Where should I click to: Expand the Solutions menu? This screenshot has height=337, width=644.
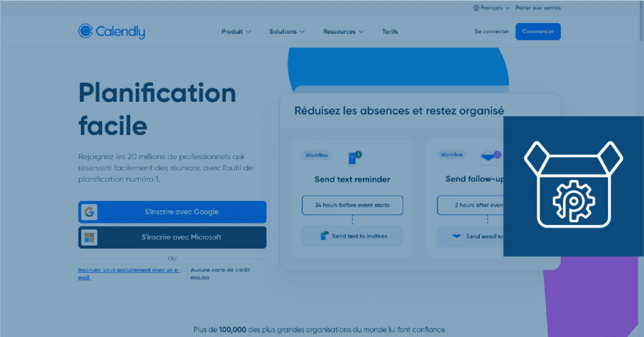(287, 31)
